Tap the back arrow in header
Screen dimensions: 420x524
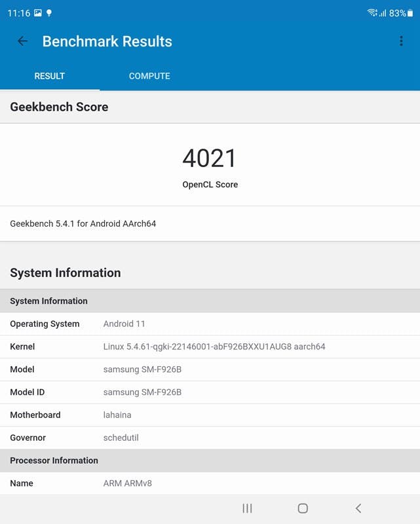22,41
